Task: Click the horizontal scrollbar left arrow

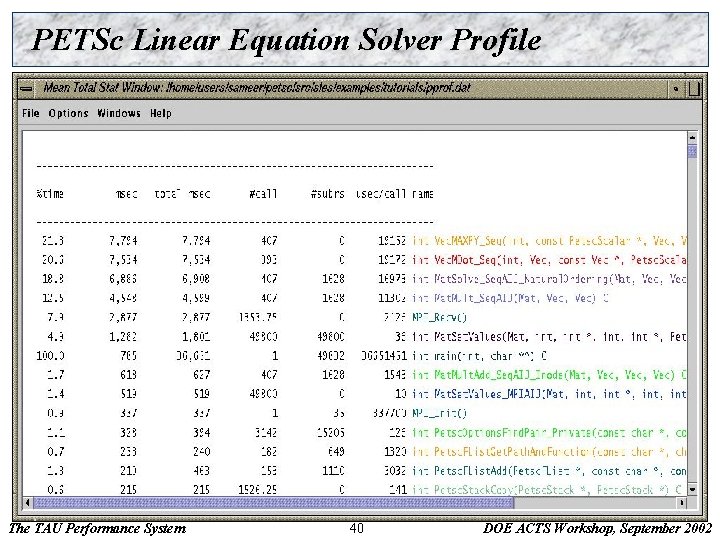Action: (x=28, y=503)
